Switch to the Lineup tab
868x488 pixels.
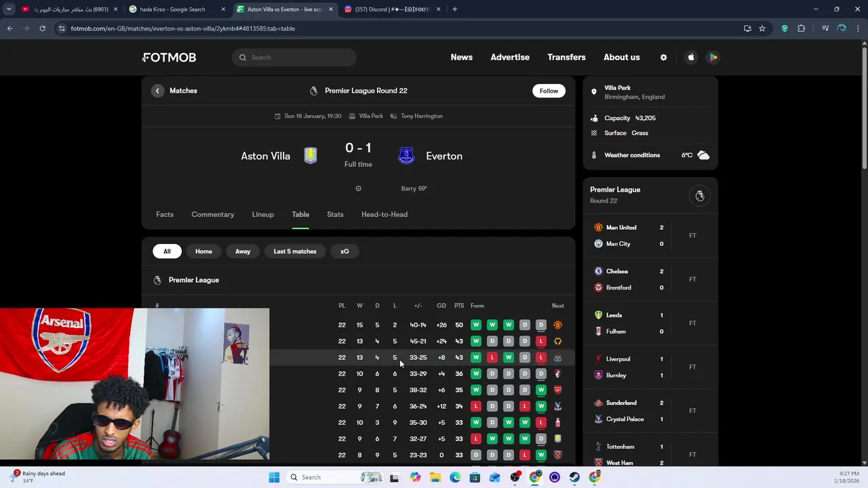[x=263, y=215]
